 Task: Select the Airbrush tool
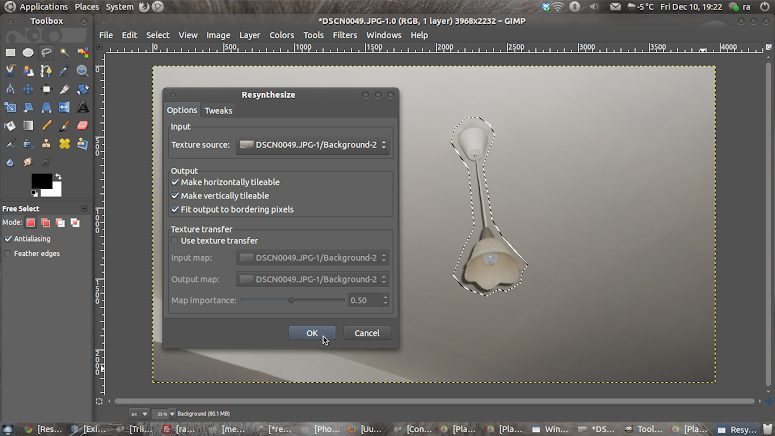point(10,144)
